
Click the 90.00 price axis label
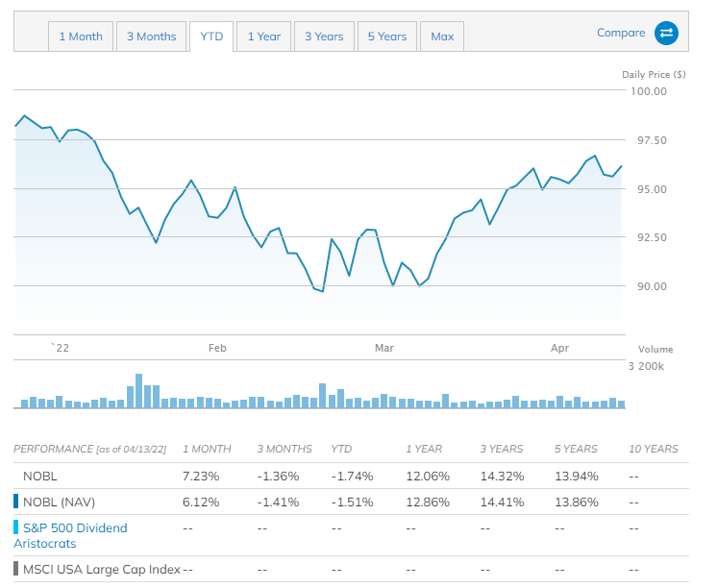652,286
